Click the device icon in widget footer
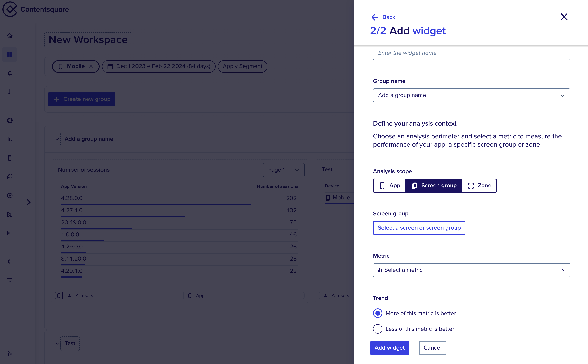Viewport: 588px width, 364px height. click(x=59, y=295)
